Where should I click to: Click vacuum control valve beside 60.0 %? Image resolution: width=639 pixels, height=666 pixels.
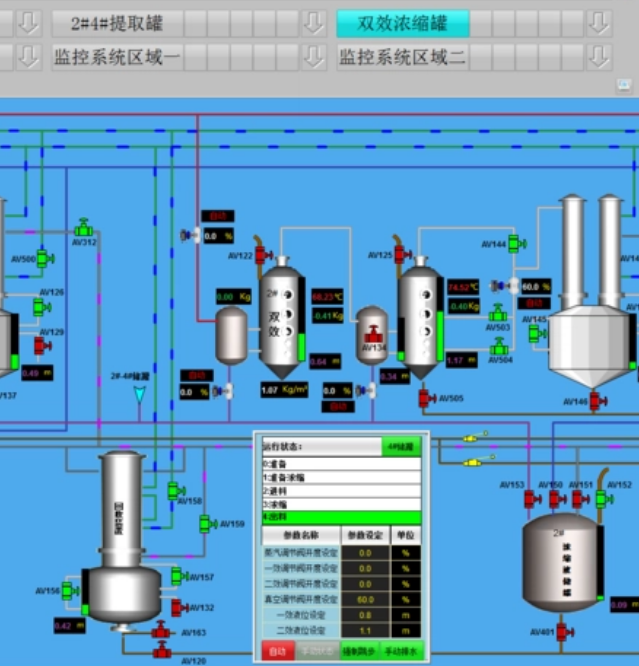(x=505, y=286)
